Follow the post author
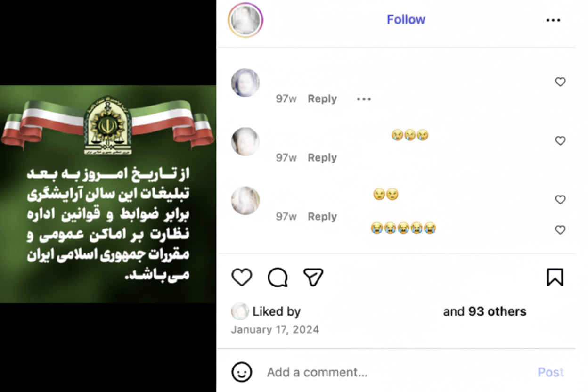 point(406,19)
